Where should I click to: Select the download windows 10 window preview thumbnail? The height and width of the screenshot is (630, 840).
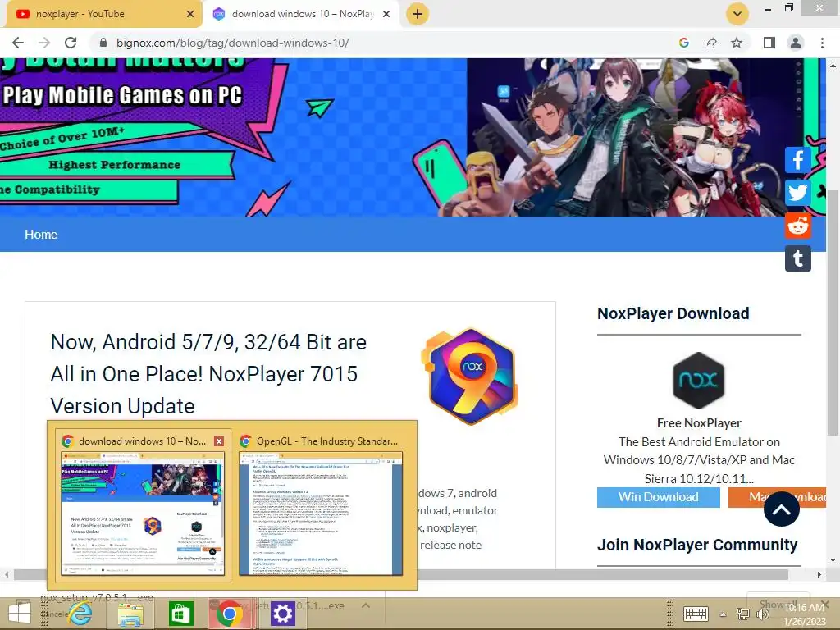point(143,513)
